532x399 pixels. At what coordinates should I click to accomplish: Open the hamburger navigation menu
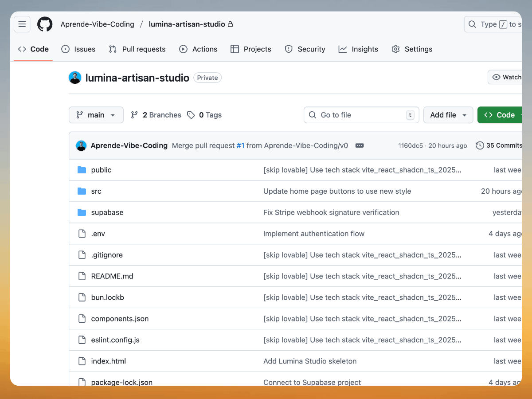coord(22,24)
